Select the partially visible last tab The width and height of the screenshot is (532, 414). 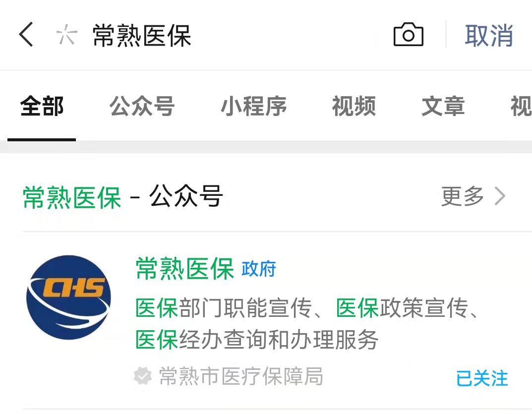pos(521,106)
